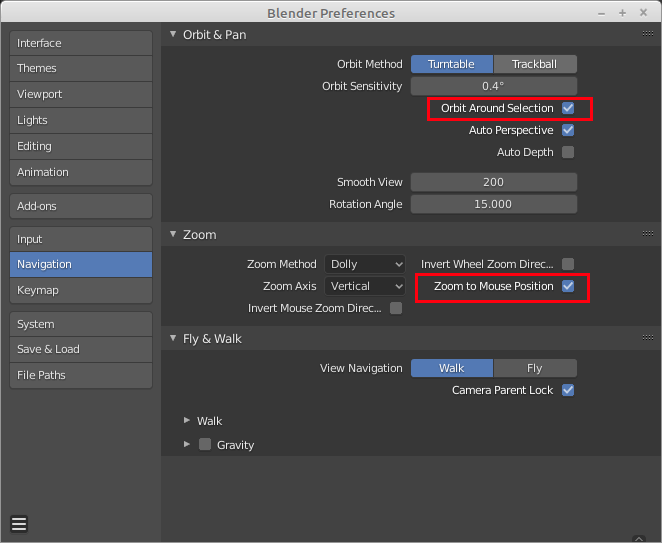Collapse the Zoom section
The image size is (662, 543).
pyautogui.click(x=172, y=235)
